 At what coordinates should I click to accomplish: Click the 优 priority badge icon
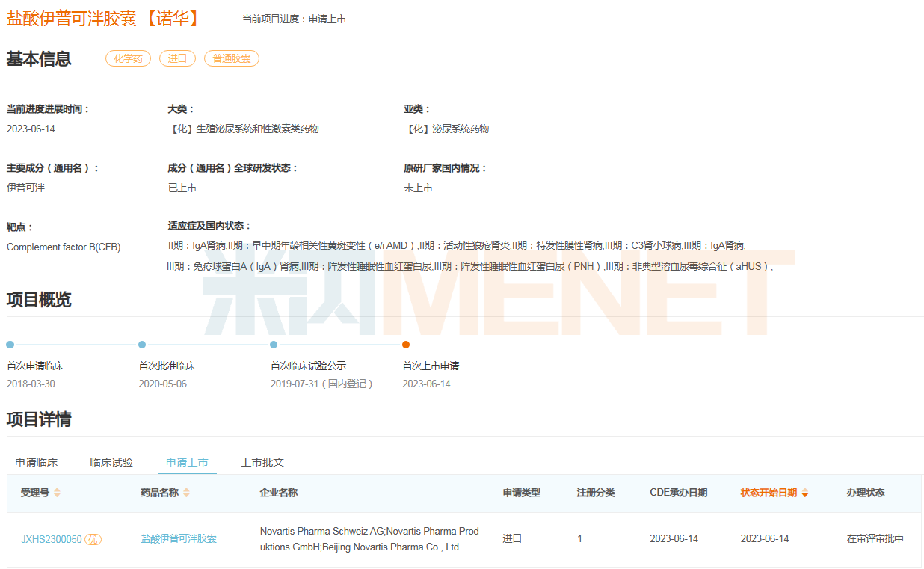click(93, 539)
